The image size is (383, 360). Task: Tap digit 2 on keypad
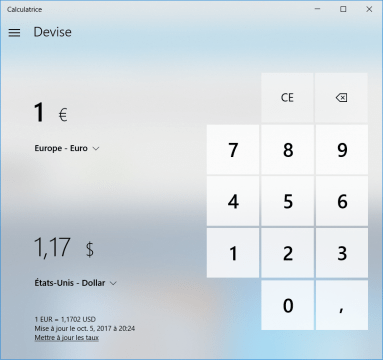click(287, 253)
